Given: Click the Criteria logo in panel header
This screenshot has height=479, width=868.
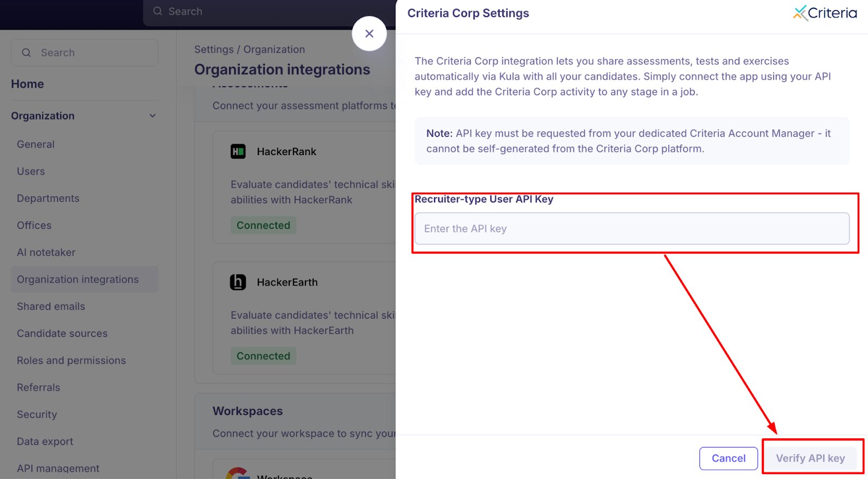Looking at the screenshot, I should (x=825, y=13).
